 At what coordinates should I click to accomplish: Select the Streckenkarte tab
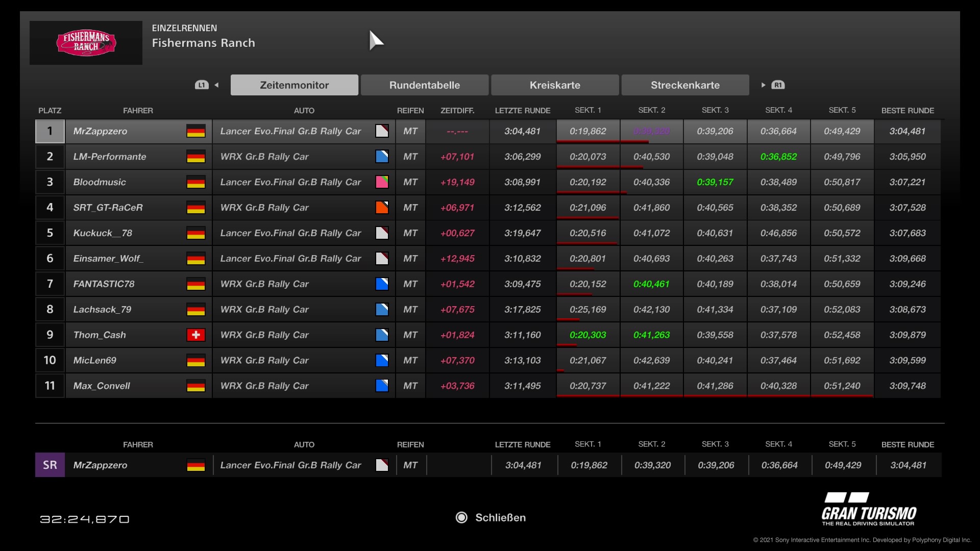685,85
